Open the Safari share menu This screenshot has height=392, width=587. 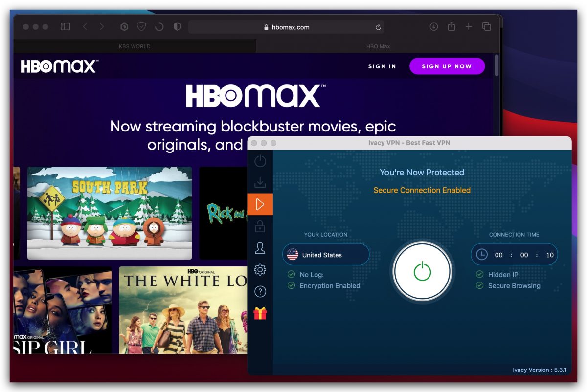tap(452, 26)
